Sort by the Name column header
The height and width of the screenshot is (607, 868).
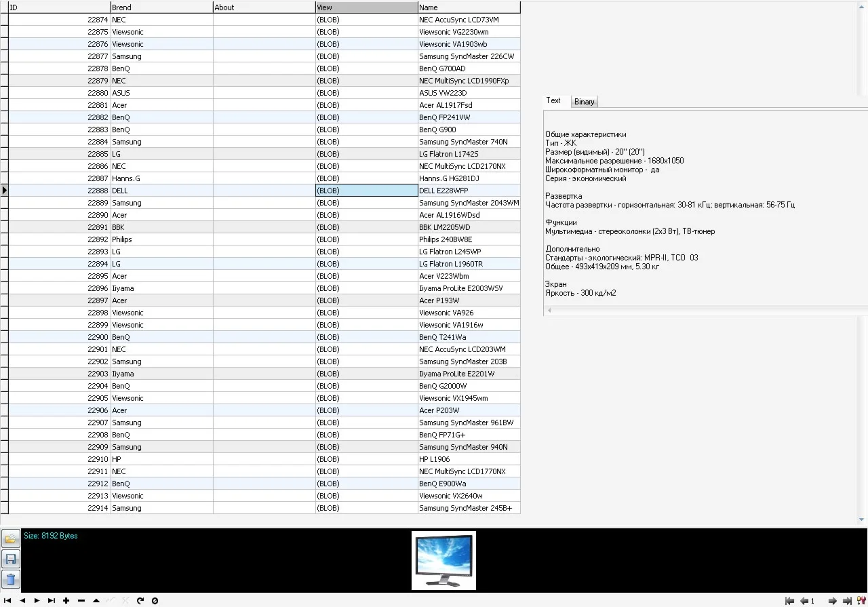469,7
